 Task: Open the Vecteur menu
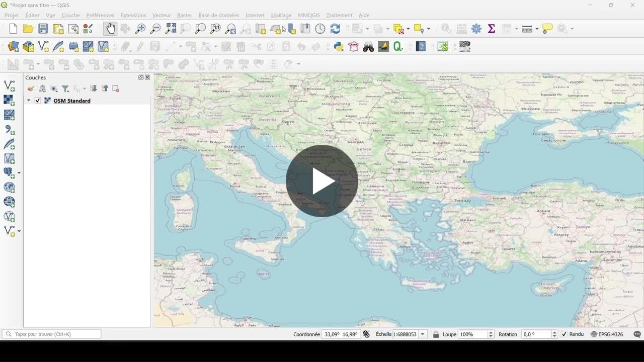pos(162,15)
